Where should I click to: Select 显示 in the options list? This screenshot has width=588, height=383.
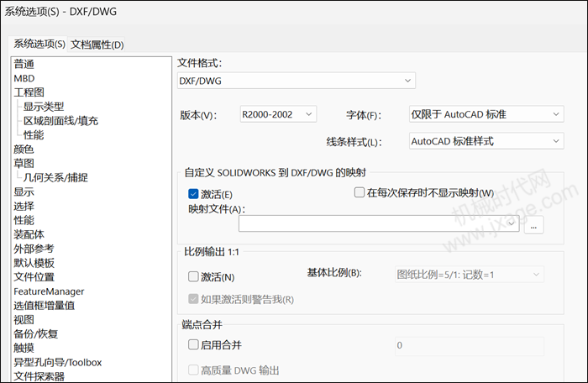[24, 191]
